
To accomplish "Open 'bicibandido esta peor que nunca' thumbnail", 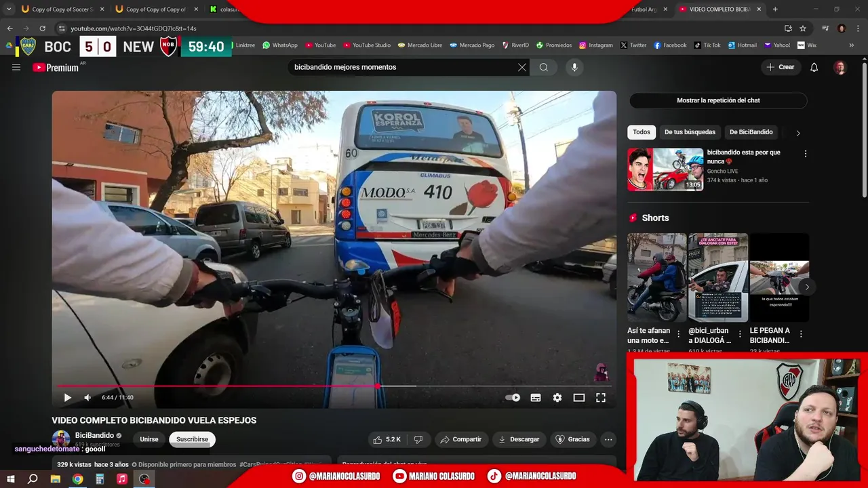I will (x=665, y=169).
